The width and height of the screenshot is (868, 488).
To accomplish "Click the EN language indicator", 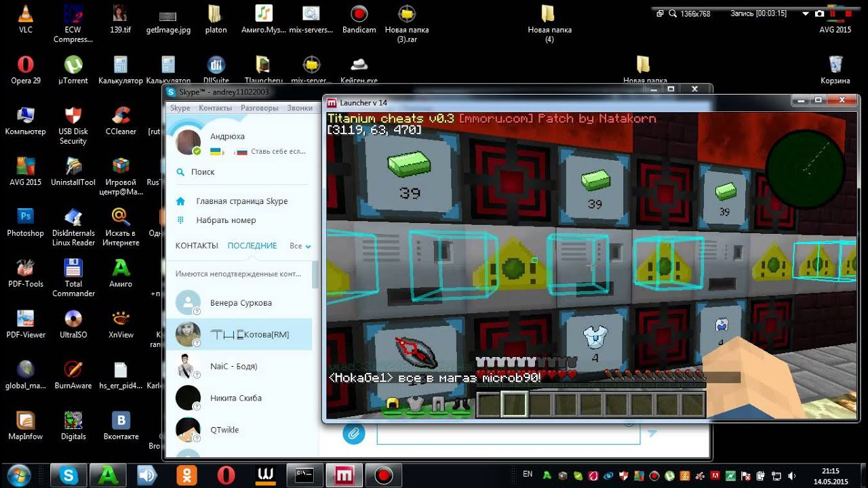I will (x=528, y=474).
